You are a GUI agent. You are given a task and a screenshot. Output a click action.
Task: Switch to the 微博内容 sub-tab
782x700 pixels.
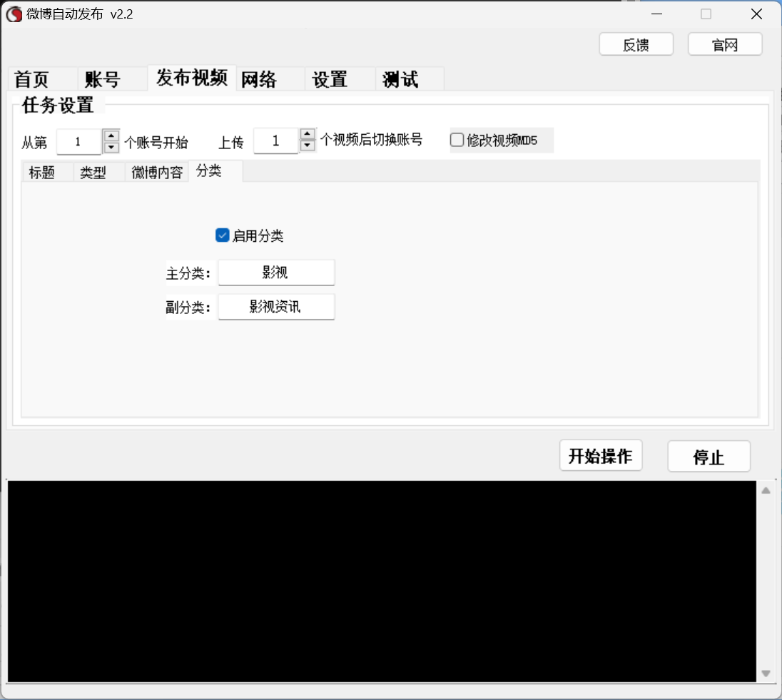click(157, 173)
